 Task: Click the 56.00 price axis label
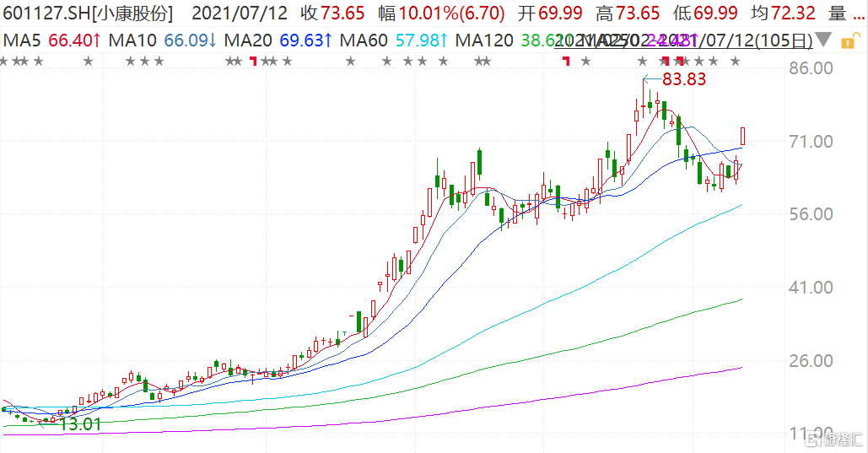pyautogui.click(x=811, y=214)
